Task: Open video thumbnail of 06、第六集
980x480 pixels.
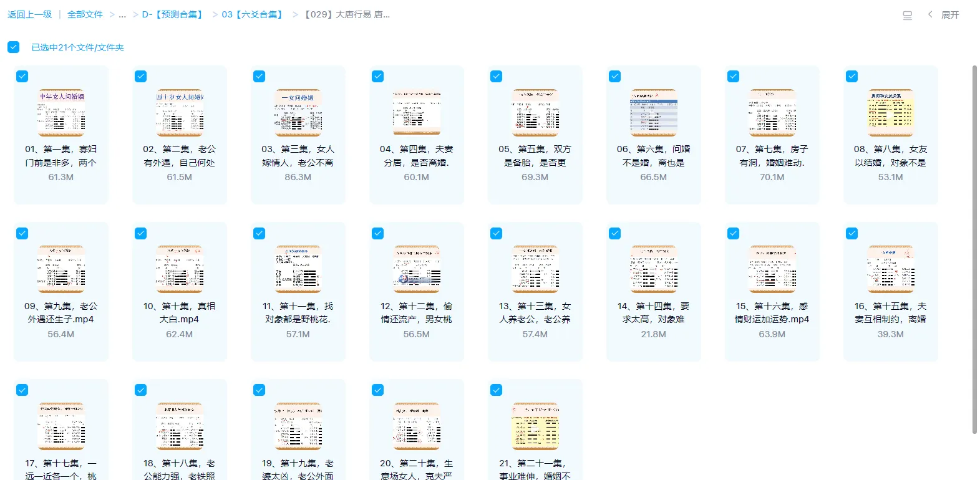Action: pos(654,112)
